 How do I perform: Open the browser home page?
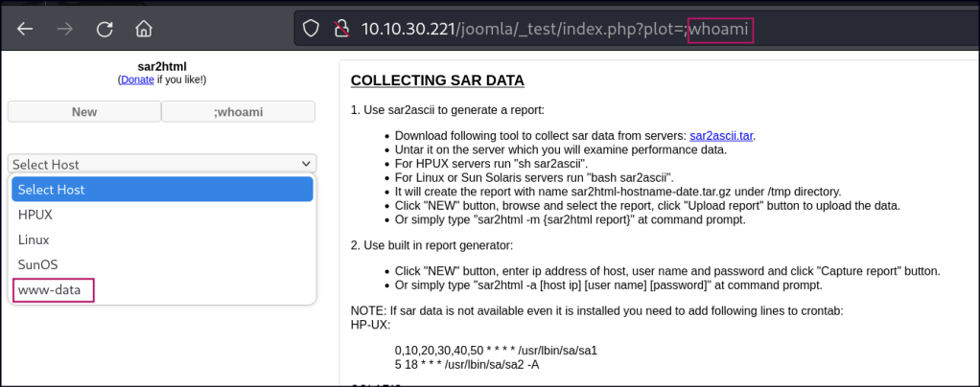click(x=144, y=28)
